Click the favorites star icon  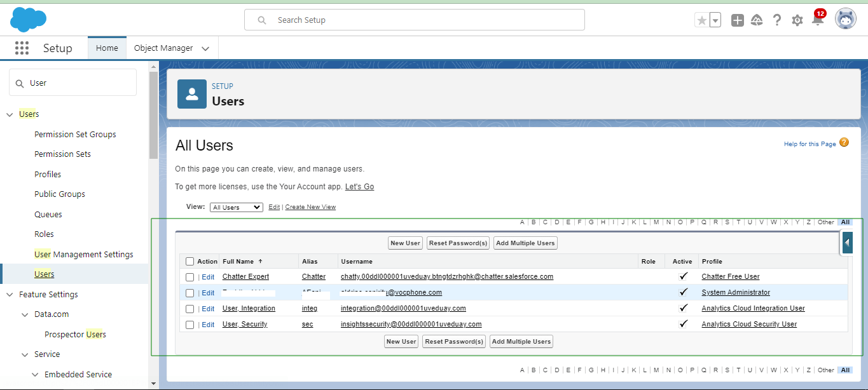[702, 20]
